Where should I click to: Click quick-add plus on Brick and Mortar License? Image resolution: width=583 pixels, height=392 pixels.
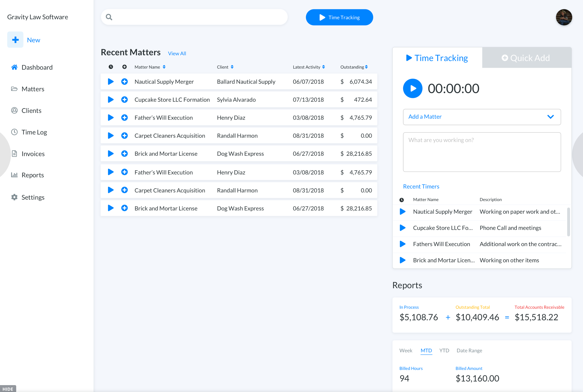124,153
